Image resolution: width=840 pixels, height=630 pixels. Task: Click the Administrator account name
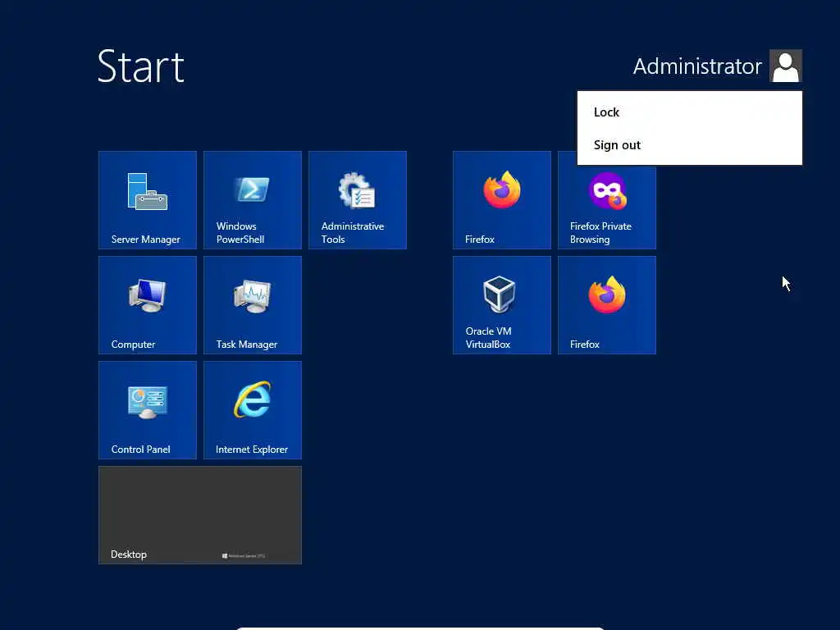click(x=697, y=66)
